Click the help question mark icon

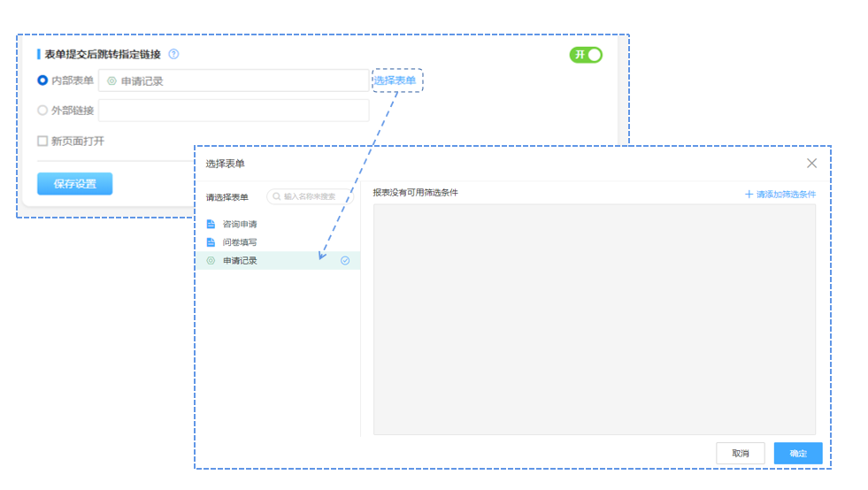(173, 55)
